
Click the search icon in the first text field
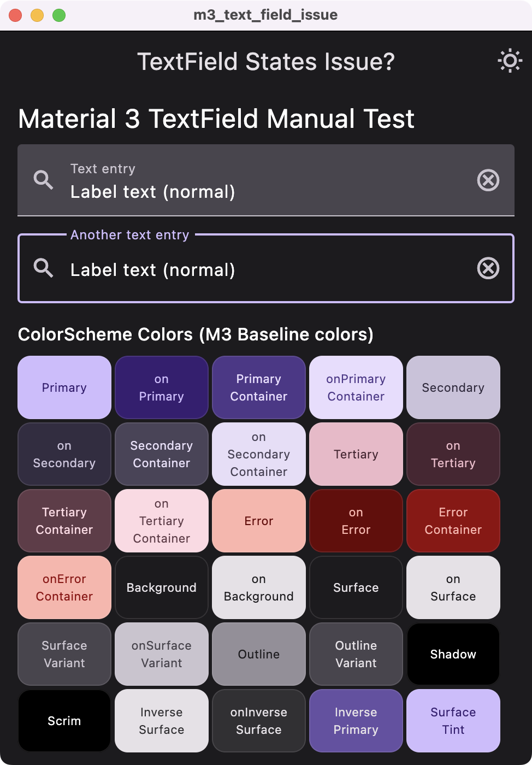[44, 180]
